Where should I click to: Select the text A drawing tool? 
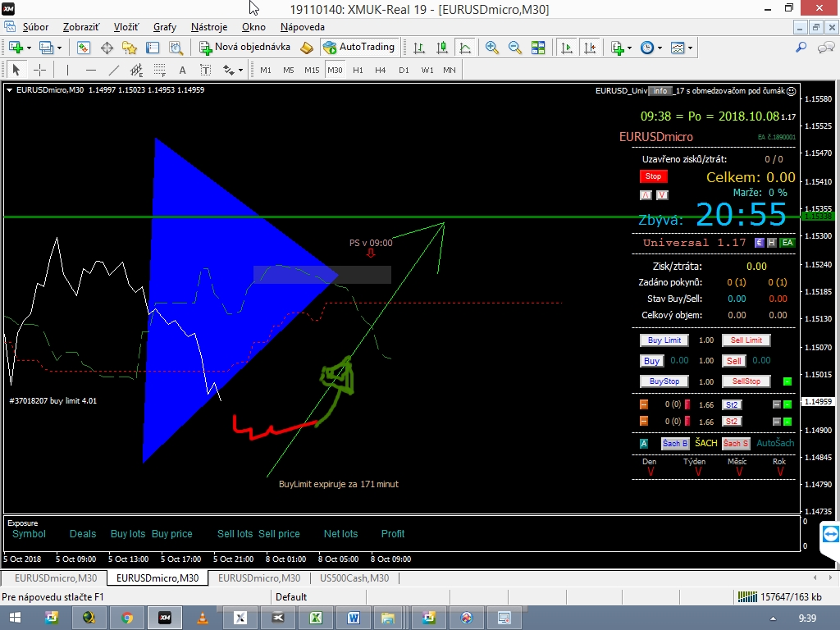point(182,70)
